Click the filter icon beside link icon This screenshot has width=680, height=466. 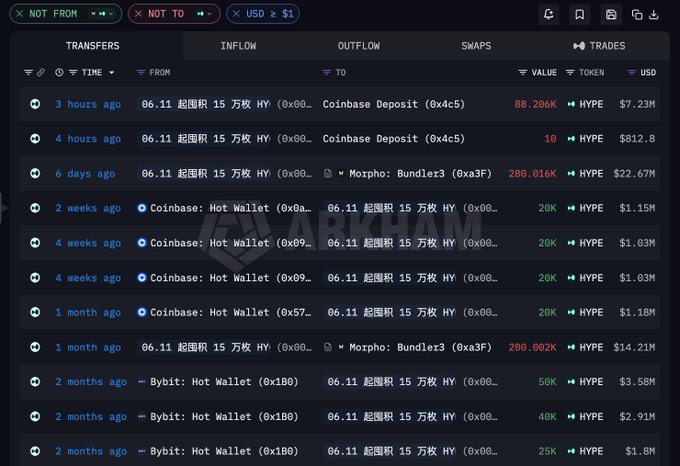[x=28, y=72]
